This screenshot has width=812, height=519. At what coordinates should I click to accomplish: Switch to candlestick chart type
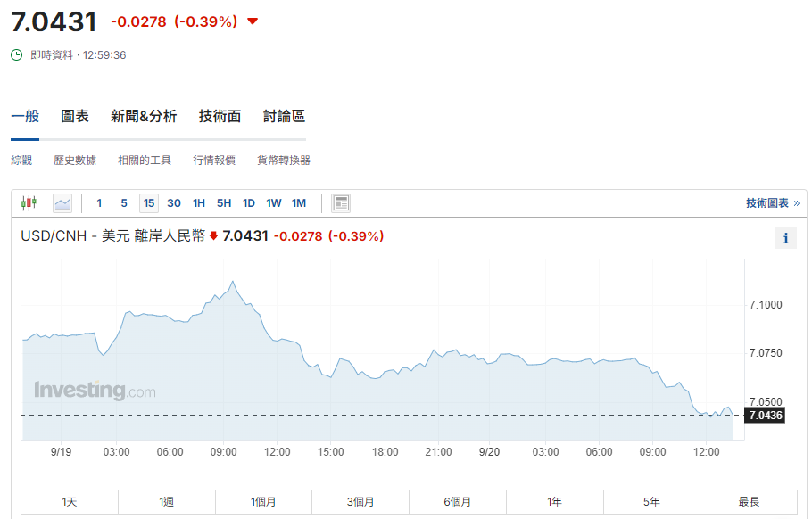[29, 203]
